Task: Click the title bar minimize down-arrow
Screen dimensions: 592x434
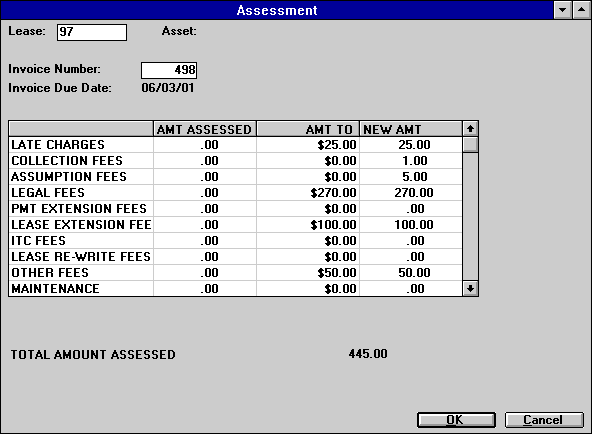Action: [x=562, y=10]
